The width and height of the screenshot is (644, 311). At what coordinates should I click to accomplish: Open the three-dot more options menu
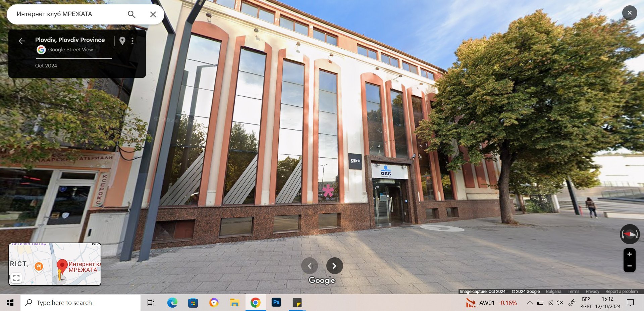click(132, 41)
